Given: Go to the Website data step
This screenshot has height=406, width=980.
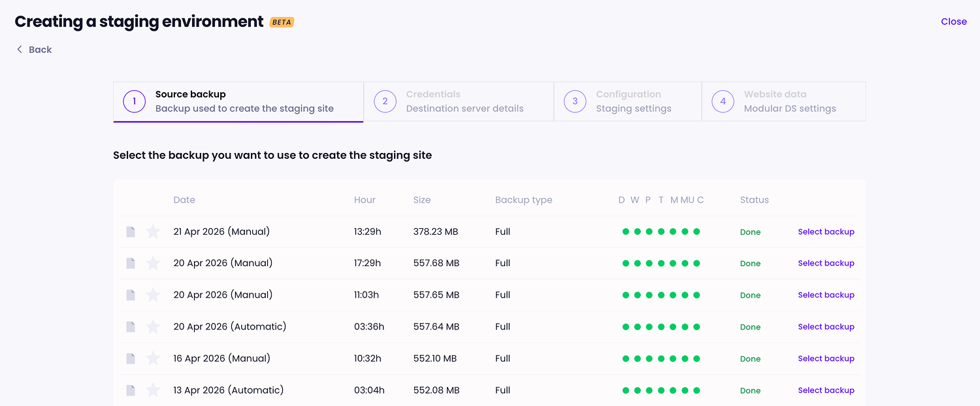Looking at the screenshot, I should tap(784, 101).
